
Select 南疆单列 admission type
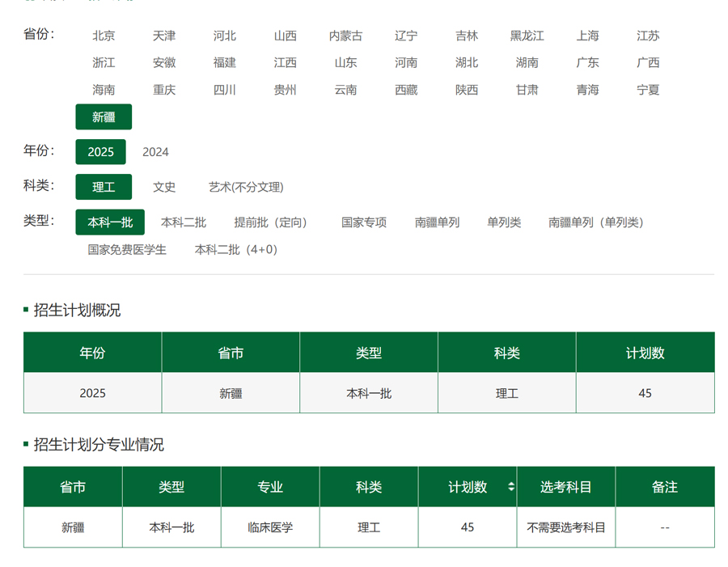[x=437, y=222]
